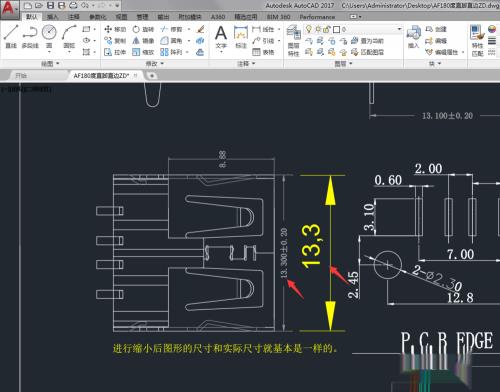Select the Copy (复制) tool
Viewport: 500px width, 392px height.
point(115,41)
